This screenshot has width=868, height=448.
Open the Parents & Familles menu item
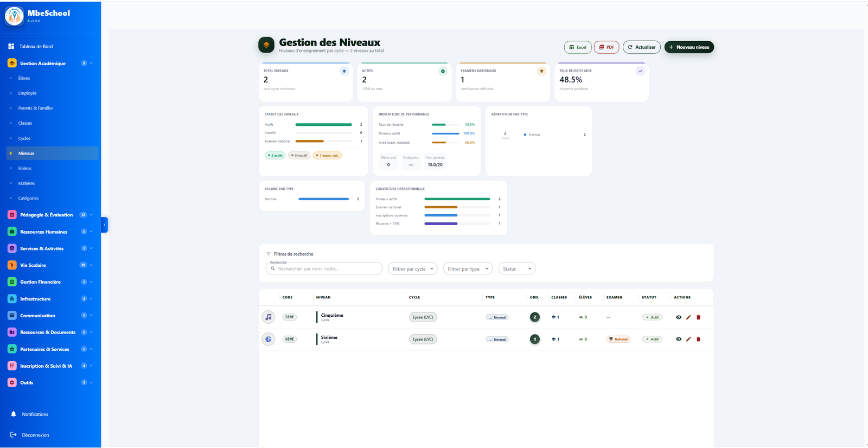tap(52, 108)
